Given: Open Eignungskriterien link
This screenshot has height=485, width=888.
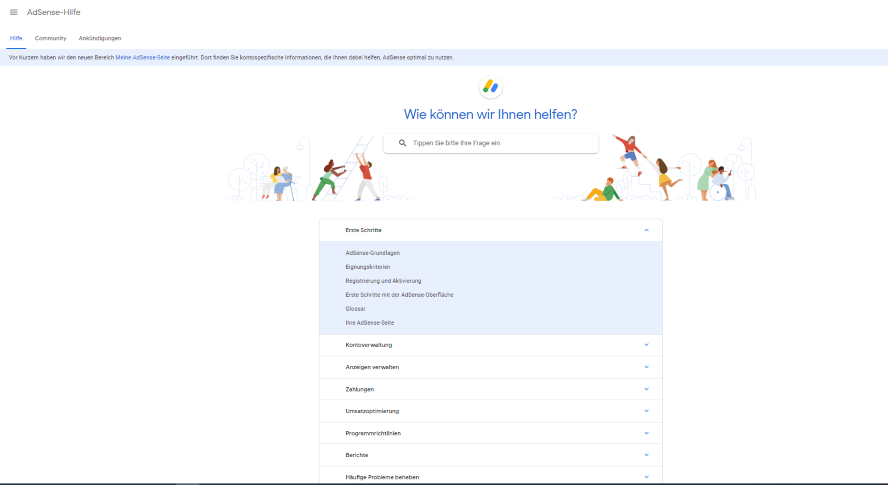Looking at the screenshot, I should click(368, 267).
